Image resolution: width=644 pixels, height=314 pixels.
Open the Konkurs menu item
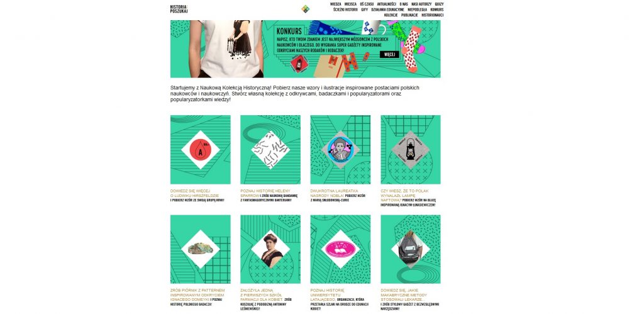[437, 9]
